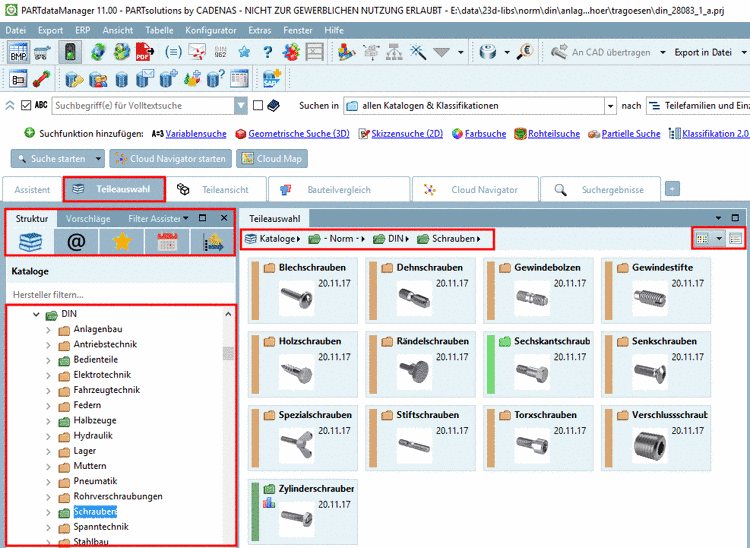Click the DIN 962 toolbar icon
The height and width of the screenshot is (548, 750).
pos(221,52)
